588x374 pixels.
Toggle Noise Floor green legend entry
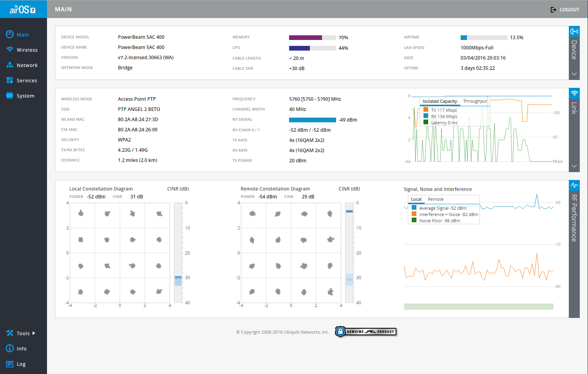414,221
